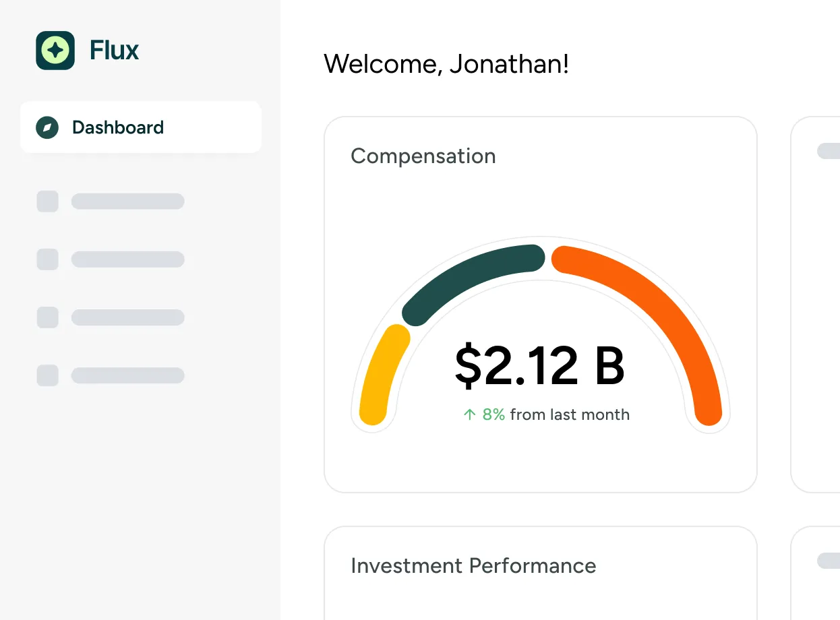Click the first placeholder sidebar icon below Dashboard
Image resolution: width=840 pixels, height=620 pixels.
click(47, 201)
